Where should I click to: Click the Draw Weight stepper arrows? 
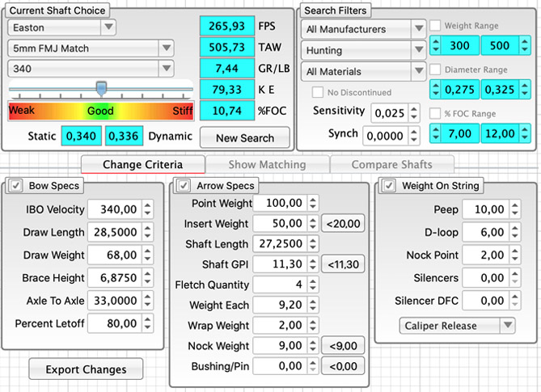pos(147,255)
